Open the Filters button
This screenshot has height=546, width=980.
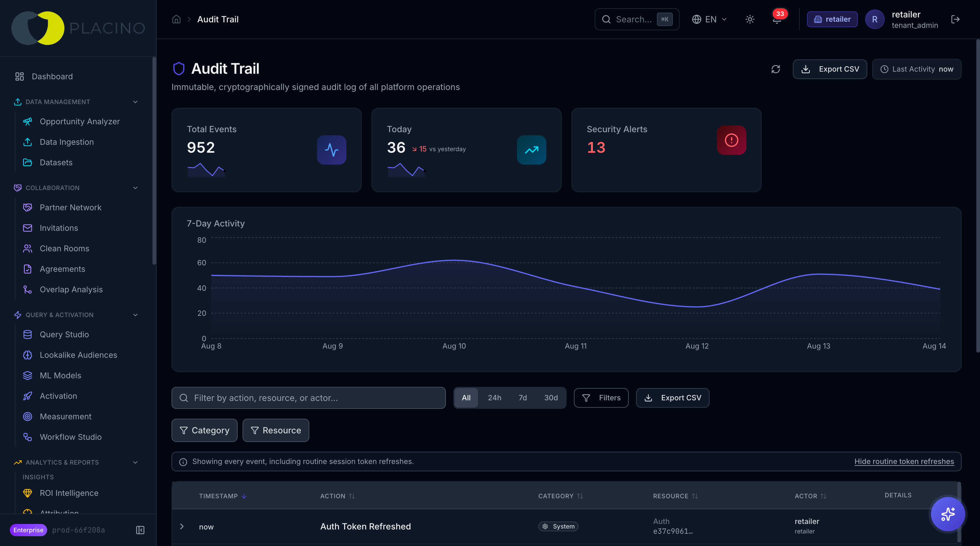tap(601, 398)
